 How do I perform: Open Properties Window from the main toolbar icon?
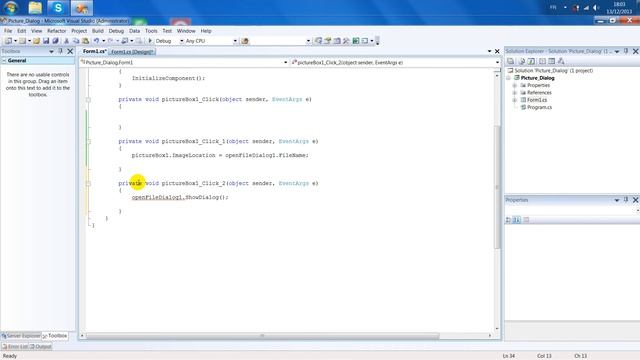(328, 41)
